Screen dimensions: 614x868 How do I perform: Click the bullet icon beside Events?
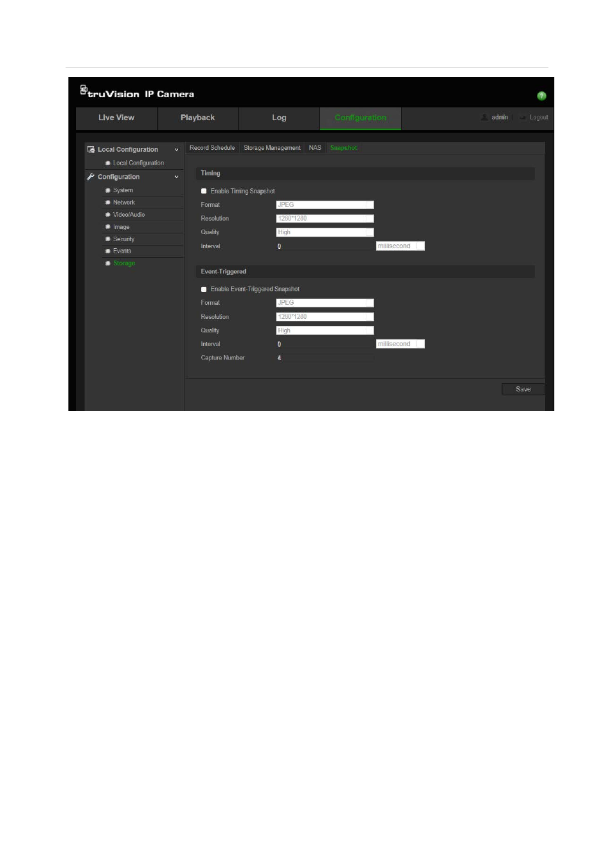[108, 251]
